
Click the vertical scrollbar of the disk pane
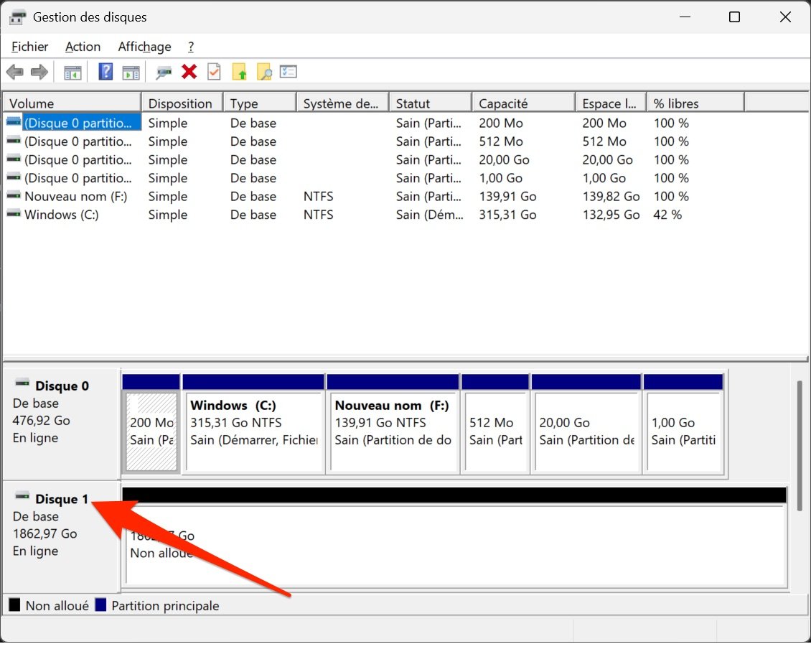[x=800, y=445]
